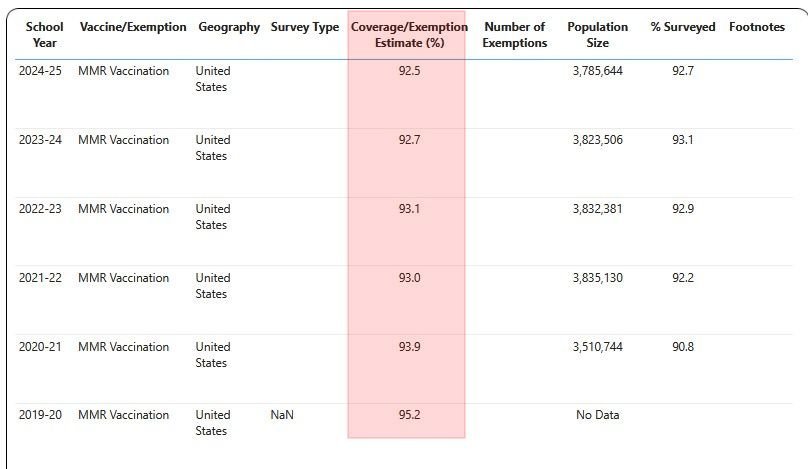
Task: Sort by the Vaccine/Exemption column header
Action: [133, 27]
